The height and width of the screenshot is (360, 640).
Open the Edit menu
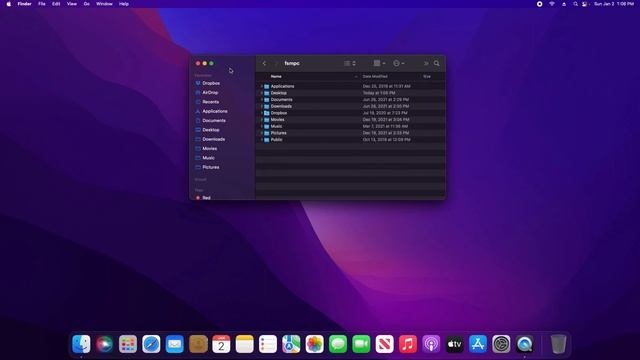coord(56,4)
